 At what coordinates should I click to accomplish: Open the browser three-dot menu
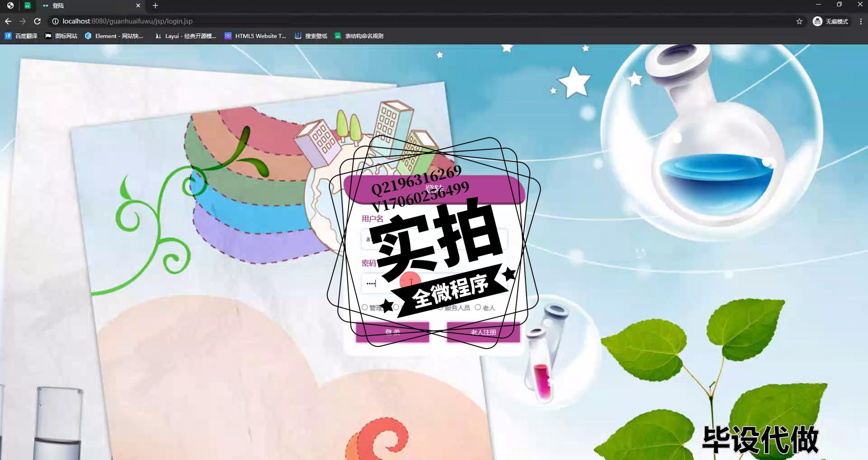(x=861, y=21)
